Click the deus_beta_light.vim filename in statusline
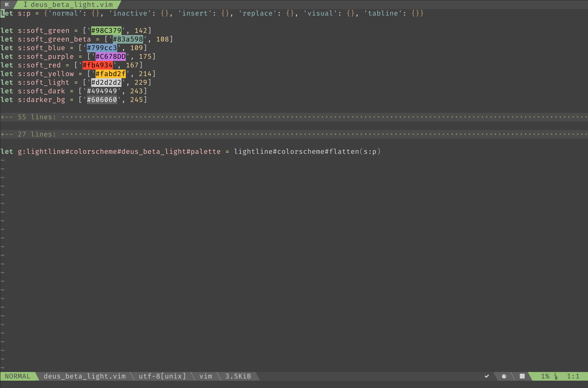 click(x=85, y=376)
